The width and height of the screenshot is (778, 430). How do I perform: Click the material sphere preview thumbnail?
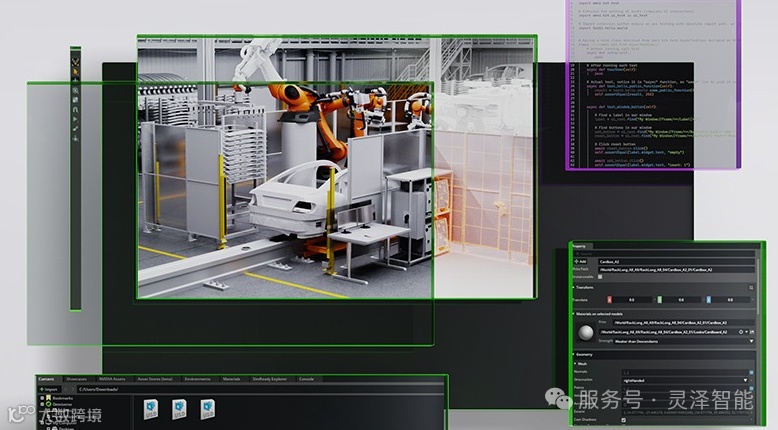(586, 333)
